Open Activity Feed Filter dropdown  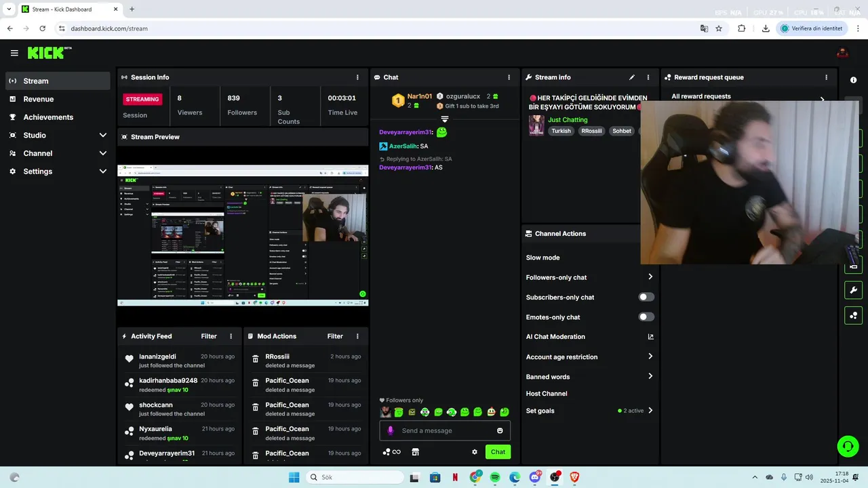pos(209,336)
